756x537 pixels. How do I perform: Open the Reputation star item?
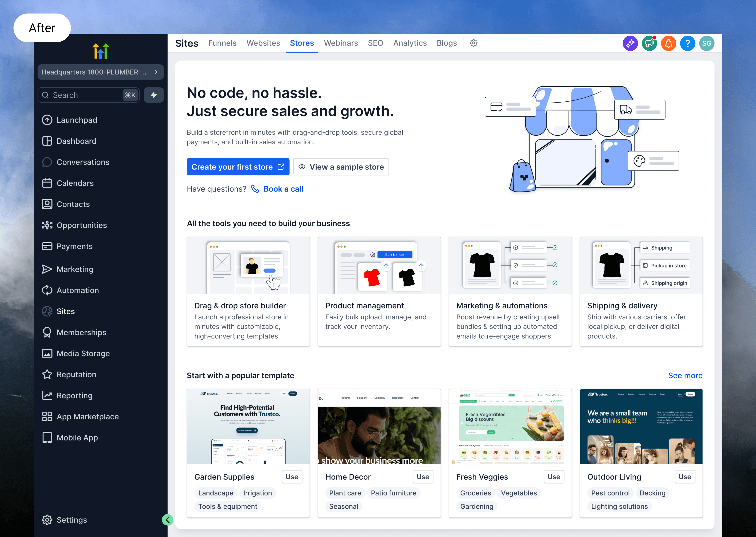pyautogui.click(x=76, y=374)
